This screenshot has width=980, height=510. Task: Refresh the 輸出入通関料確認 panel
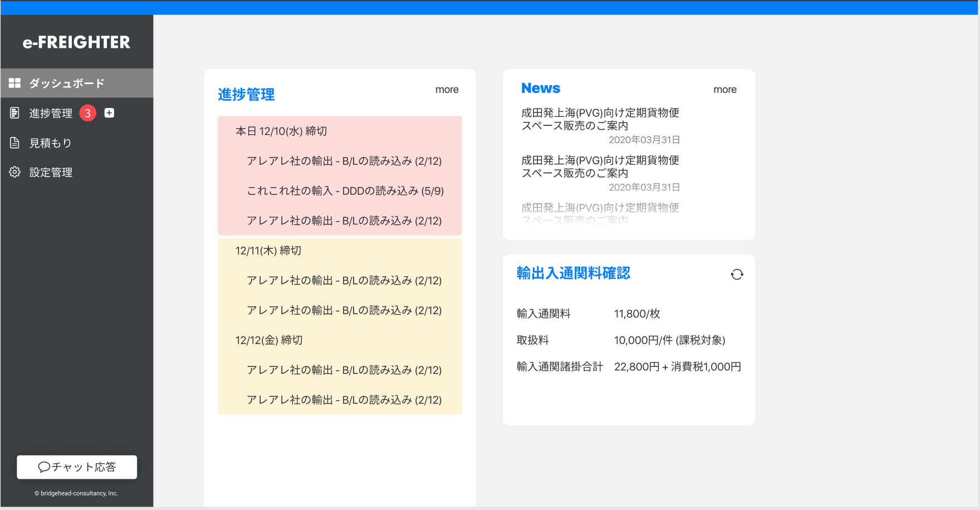coord(737,274)
